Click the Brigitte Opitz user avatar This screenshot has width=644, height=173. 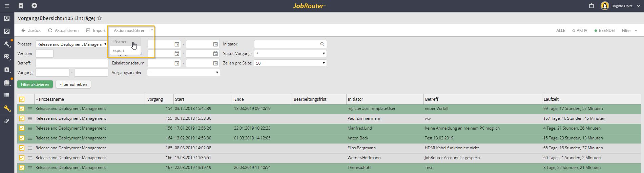(605, 6)
